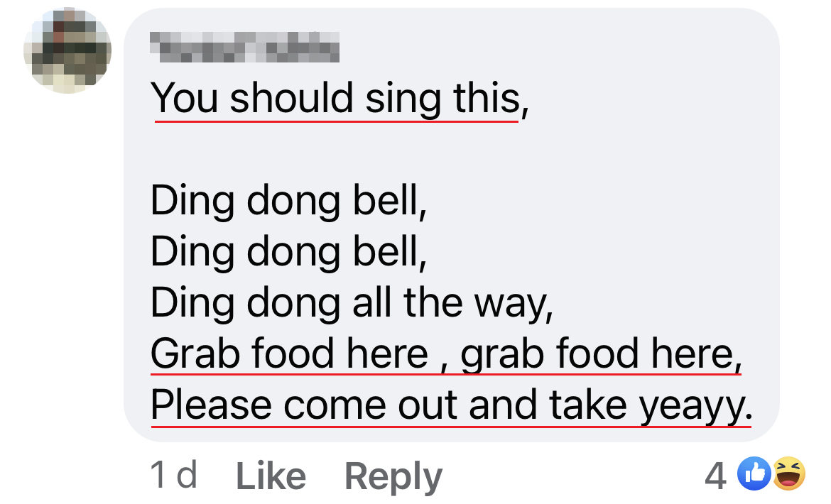Click the laughing haha reaction emoji
This screenshot has height=504, width=831.
(x=788, y=474)
